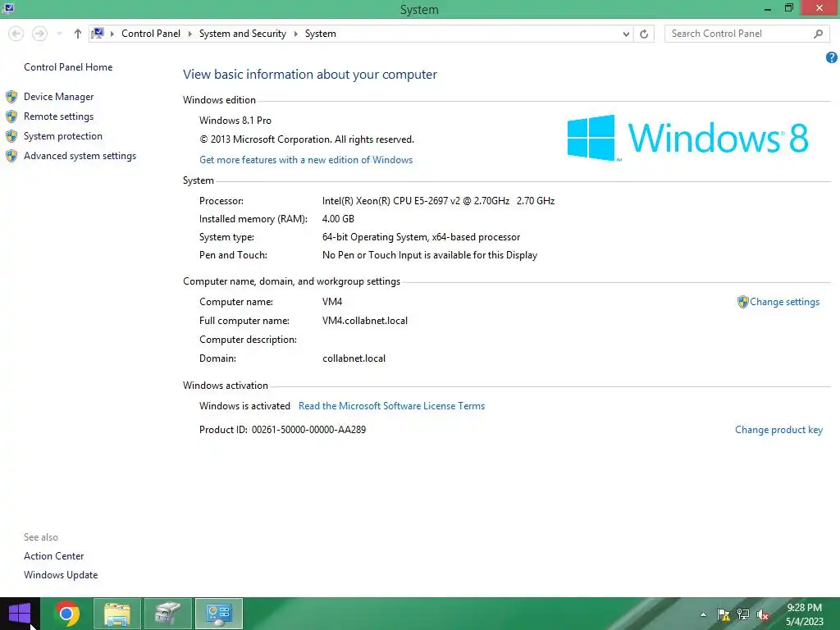
Task: Click the Back navigation arrow
Action: pos(16,34)
